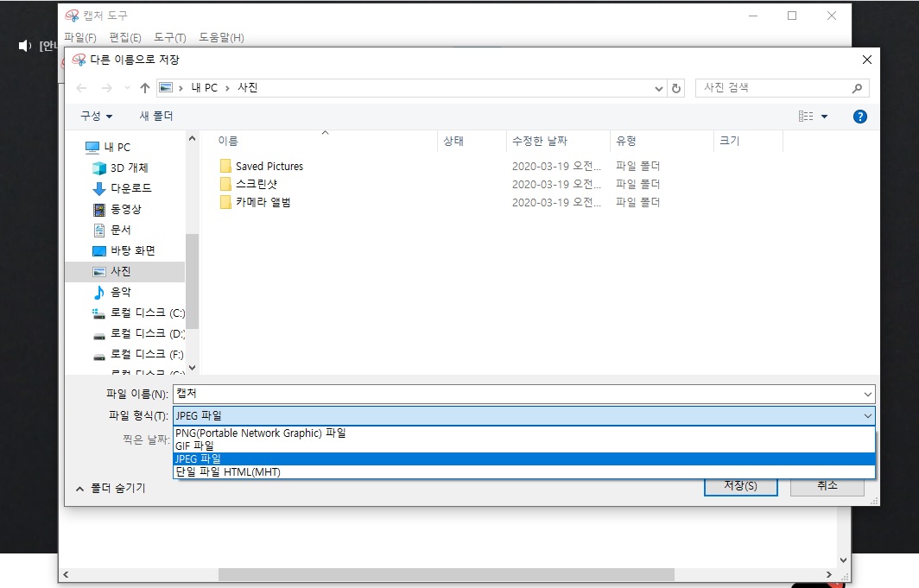The width and height of the screenshot is (919, 588).
Task: Open 파일(F) menu in 캡처 도구
Action: point(80,37)
